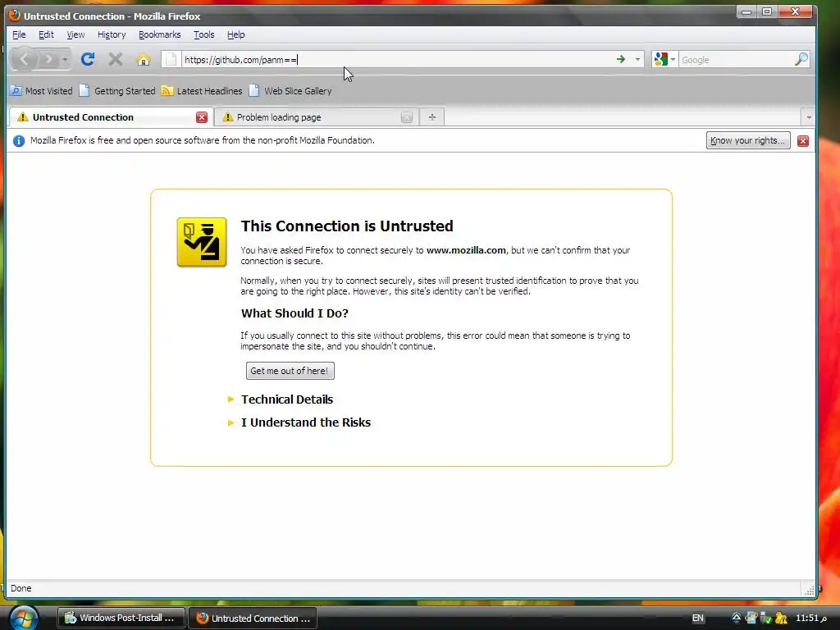Click the What Should I Do heading
Image resolution: width=840 pixels, height=630 pixels.
point(294,313)
